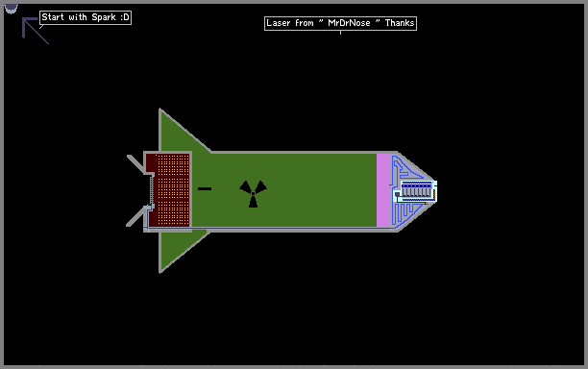Click the diagonal arrow pointing to top-left corner
This screenshot has width=588, height=369.
pos(36,31)
